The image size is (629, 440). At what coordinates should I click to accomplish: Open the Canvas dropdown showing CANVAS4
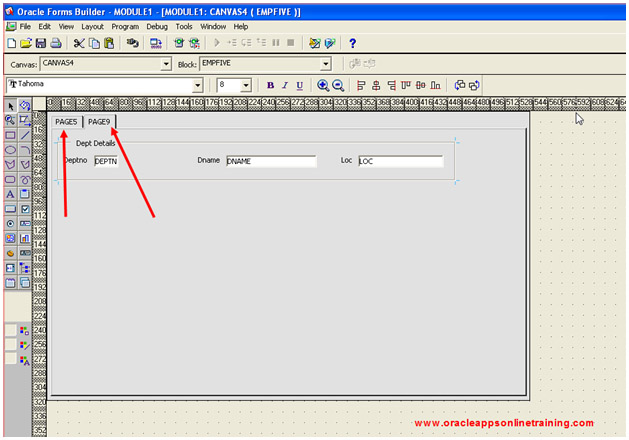(x=165, y=64)
